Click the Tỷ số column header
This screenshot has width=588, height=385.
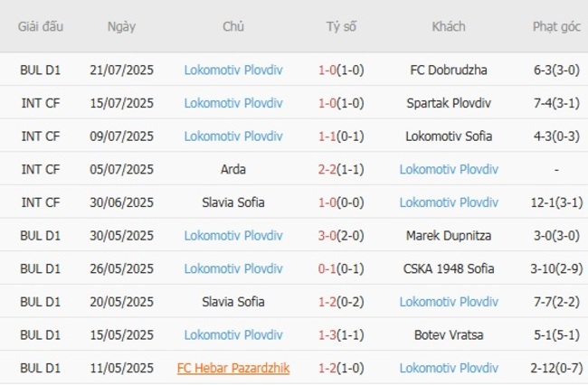pos(341,26)
